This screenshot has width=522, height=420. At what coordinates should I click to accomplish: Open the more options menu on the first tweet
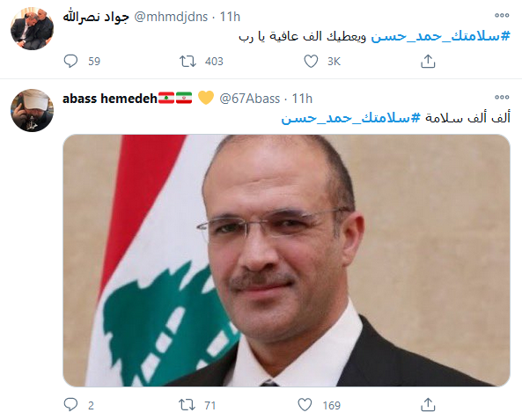[x=502, y=15]
